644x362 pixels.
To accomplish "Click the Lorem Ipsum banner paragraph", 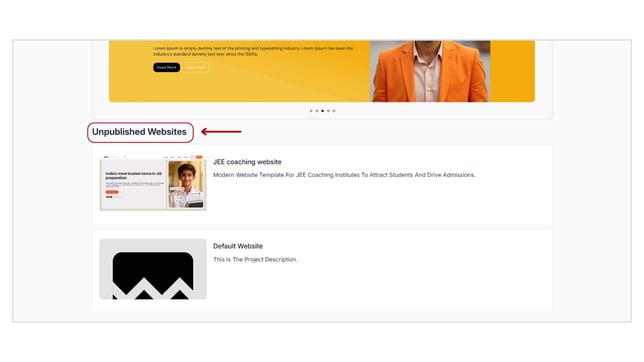I will pyautogui.click(x=253, y=51).
